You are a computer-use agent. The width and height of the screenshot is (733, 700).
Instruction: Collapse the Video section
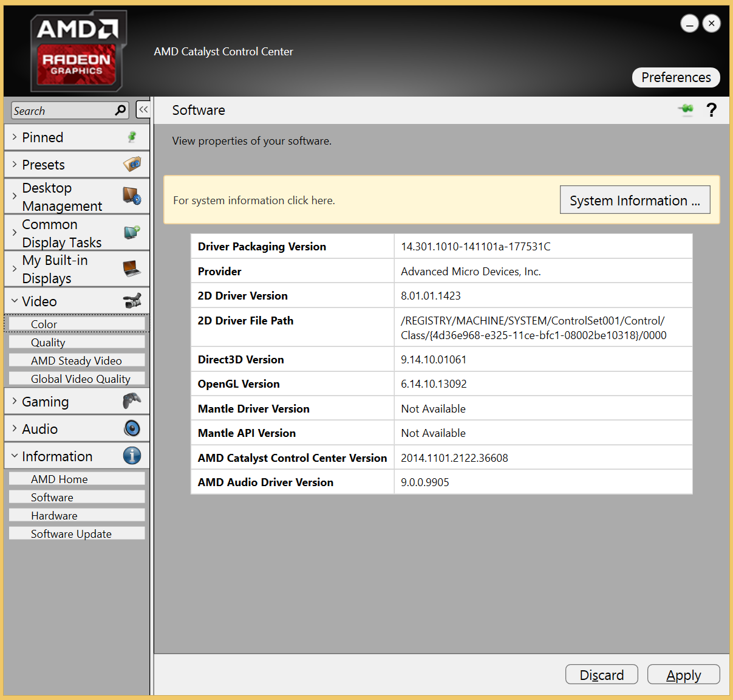tap(15, 300)
